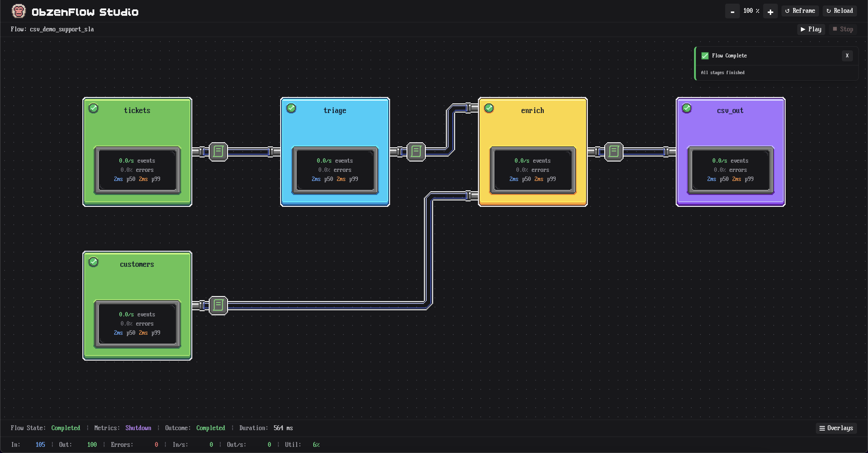The height and width of the screenshot is (453, 868).
Task: Click the Outcome Completed value
Action: click(x=211, y=428)
